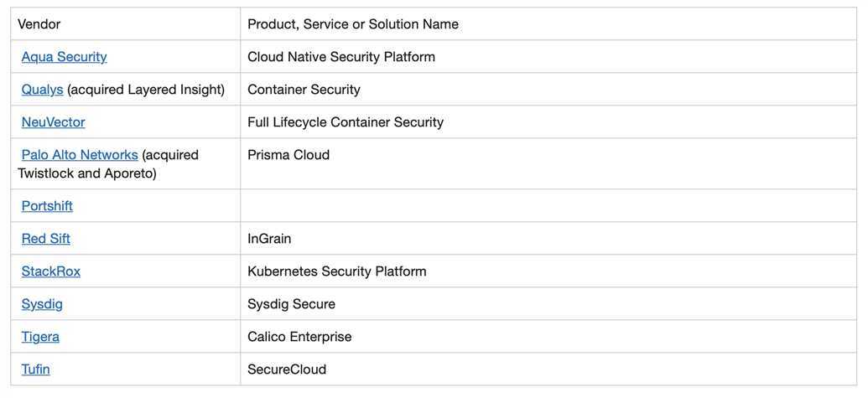Follow the Red Sift link
This screenshot has height=398, width=868.
coord(46,238)
